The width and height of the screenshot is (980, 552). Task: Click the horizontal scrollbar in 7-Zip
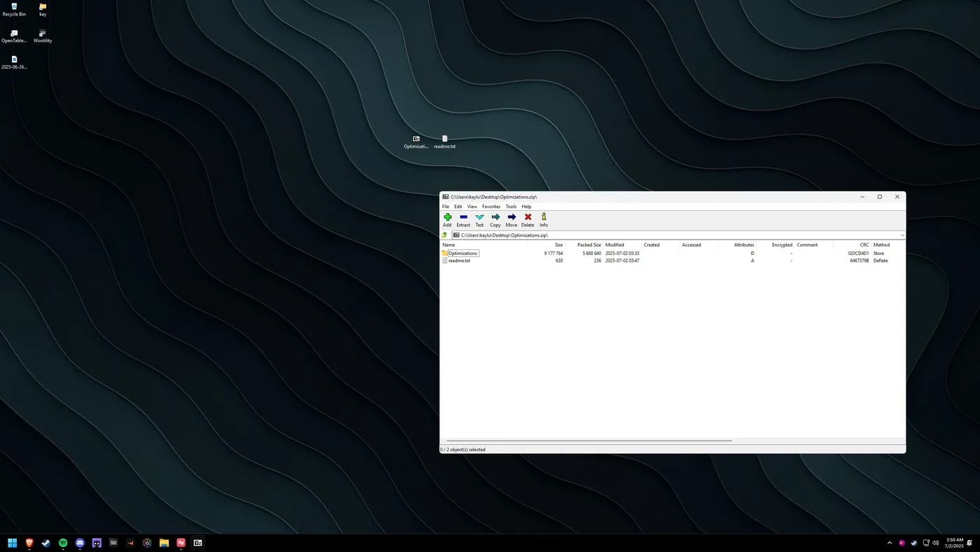point(589,441)
